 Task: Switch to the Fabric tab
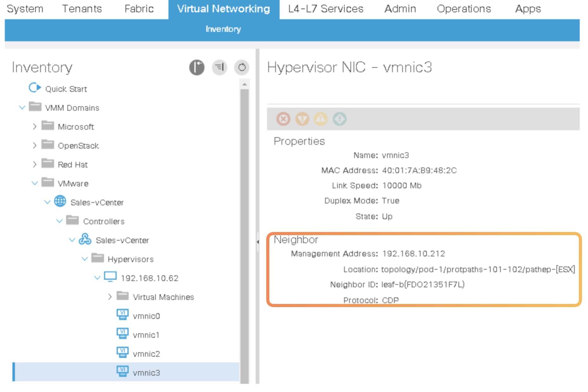139,9
